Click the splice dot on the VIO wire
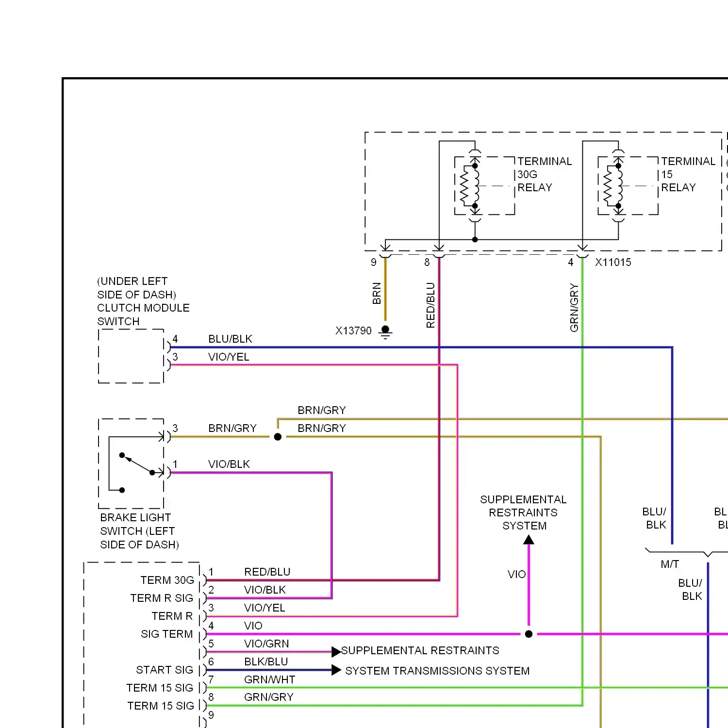 [x=529, y=634]
